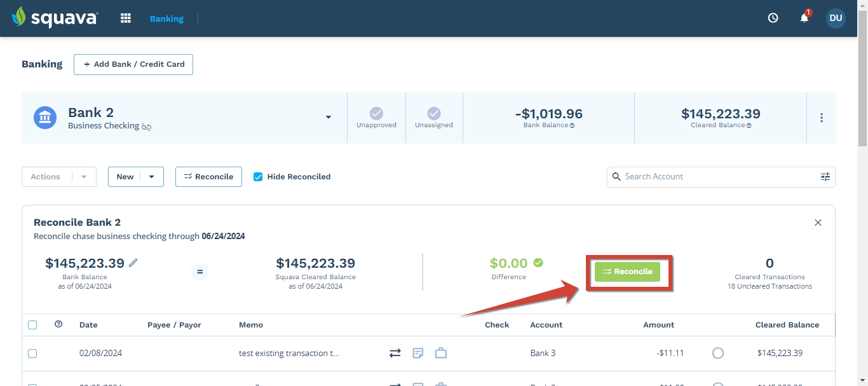
Task: Expand the Bank 2 account selector dropdown
Action: click(329, 118)
